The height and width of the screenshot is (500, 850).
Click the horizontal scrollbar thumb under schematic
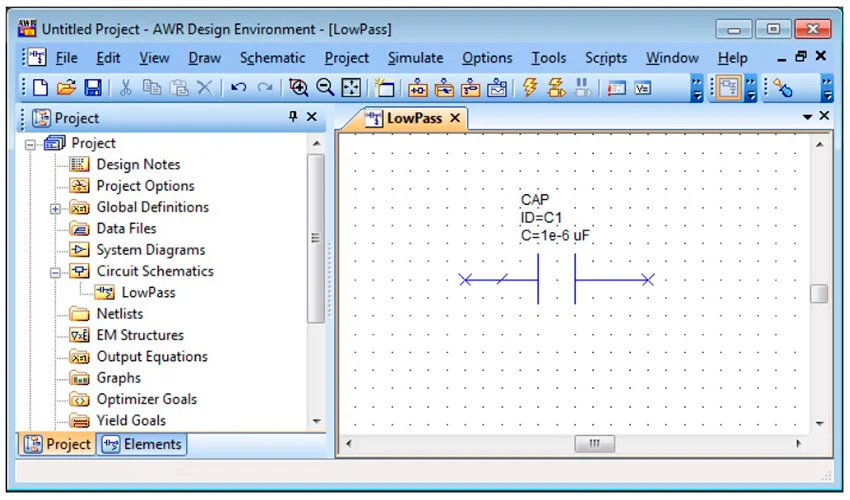tap(594, 443)
